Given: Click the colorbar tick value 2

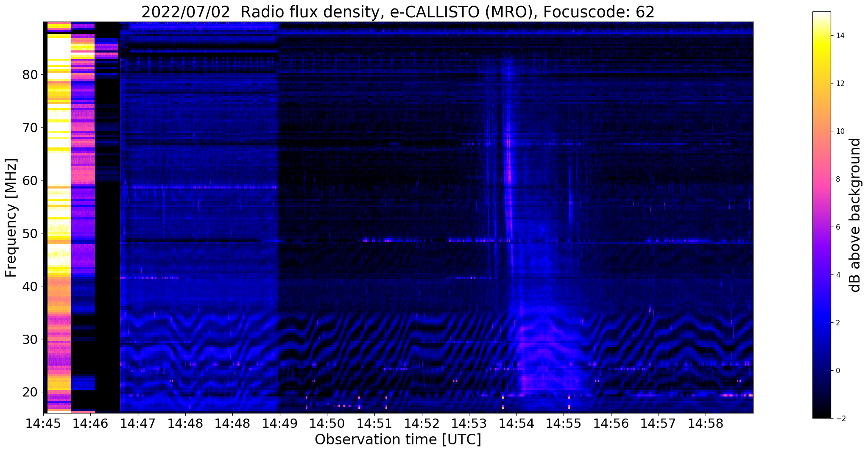Looking at the screenshot, I should point(838,323).
